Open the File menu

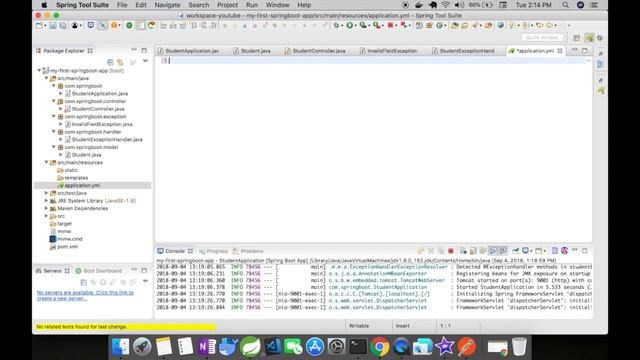[x=122, y=5]
